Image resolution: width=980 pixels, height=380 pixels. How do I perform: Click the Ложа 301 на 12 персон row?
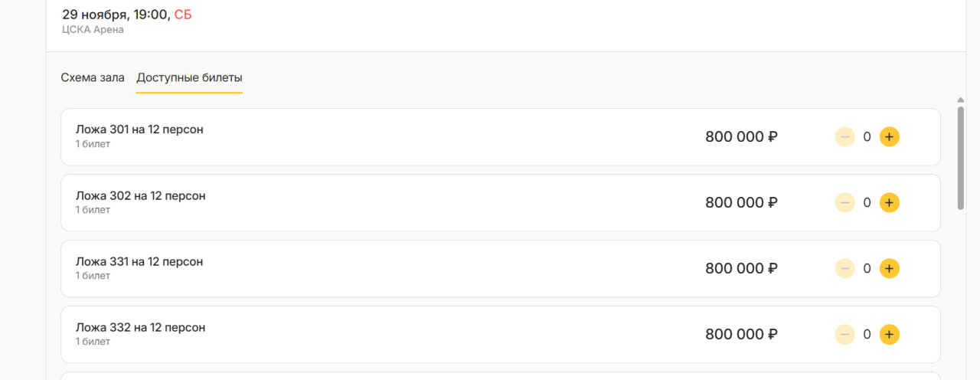click(139, 129)
